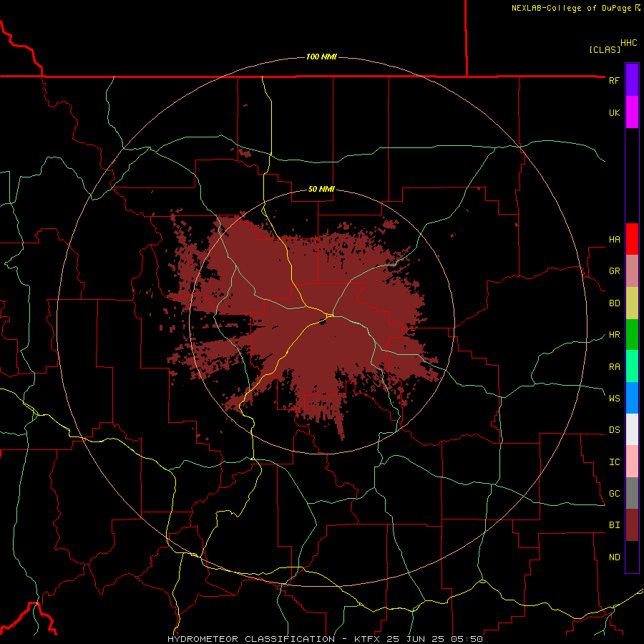Image resolution: width=644 pixels, height=644 pixels.
Task: Click the RA light green legend swatch
Action: 632,366
